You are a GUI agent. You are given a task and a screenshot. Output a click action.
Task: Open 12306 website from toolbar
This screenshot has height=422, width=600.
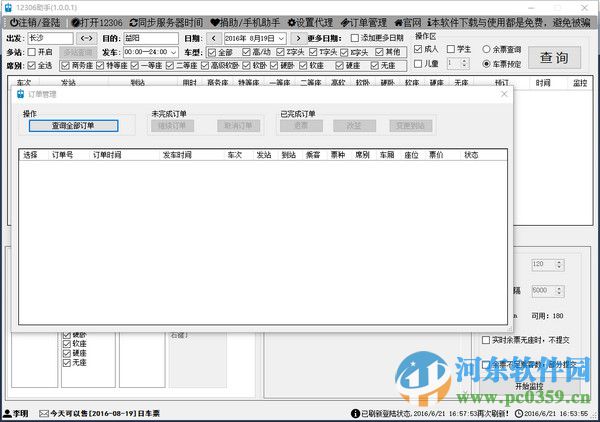[x=97, y=23]
